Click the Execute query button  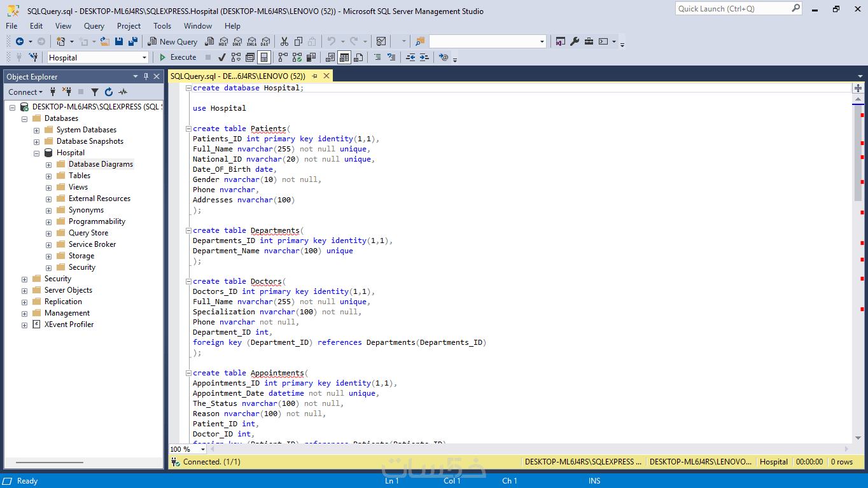click(178, 57)
